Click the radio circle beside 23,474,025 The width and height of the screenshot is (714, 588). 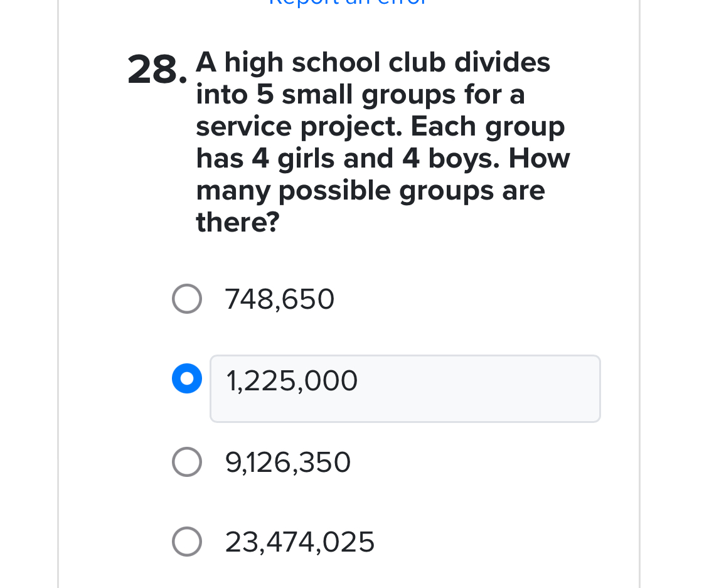[186, 542]
